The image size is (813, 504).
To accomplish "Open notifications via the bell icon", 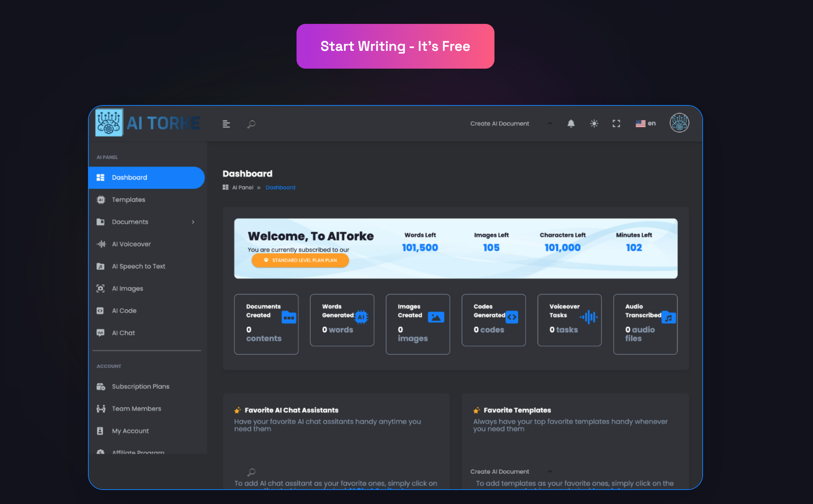I will click(x=571, y=123).
